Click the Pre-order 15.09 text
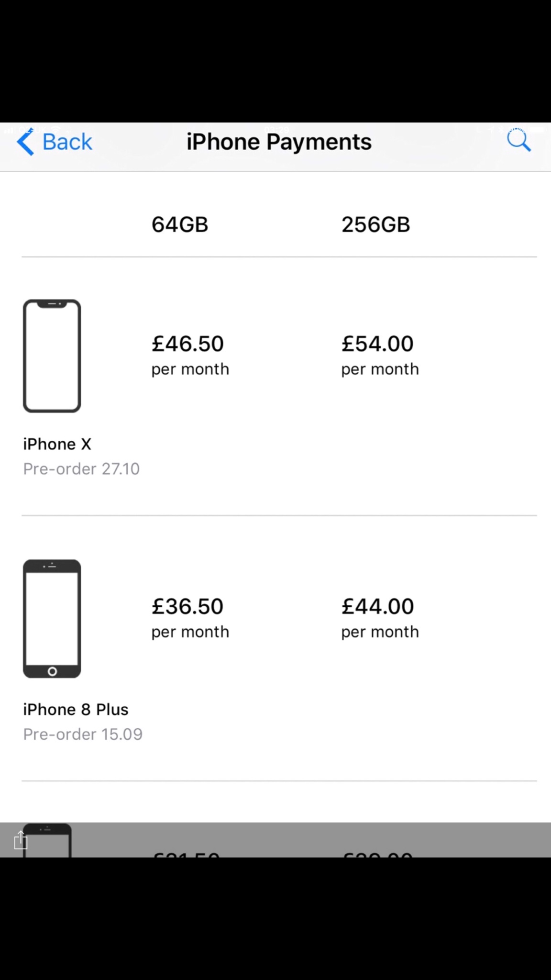551x980 pixels. click(x=83, y=734)
